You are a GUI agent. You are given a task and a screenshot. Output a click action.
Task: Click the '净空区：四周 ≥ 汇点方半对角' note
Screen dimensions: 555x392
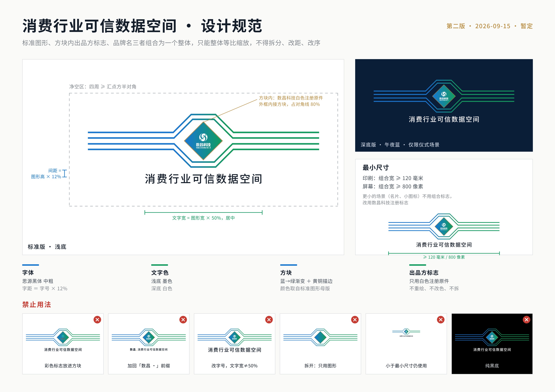pyautogui.click(x=103, y=86)
